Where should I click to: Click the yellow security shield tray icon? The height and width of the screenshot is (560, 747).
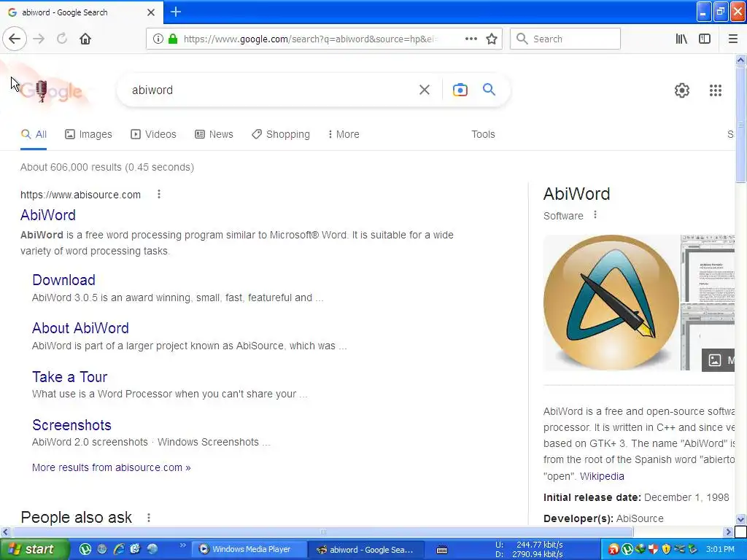click(666, 549)
